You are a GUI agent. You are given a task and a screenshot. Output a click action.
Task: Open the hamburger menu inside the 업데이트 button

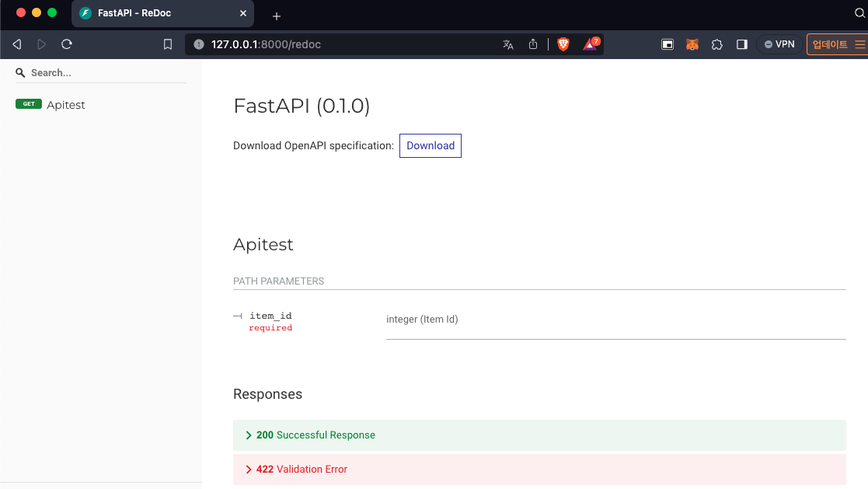[859, 44]
